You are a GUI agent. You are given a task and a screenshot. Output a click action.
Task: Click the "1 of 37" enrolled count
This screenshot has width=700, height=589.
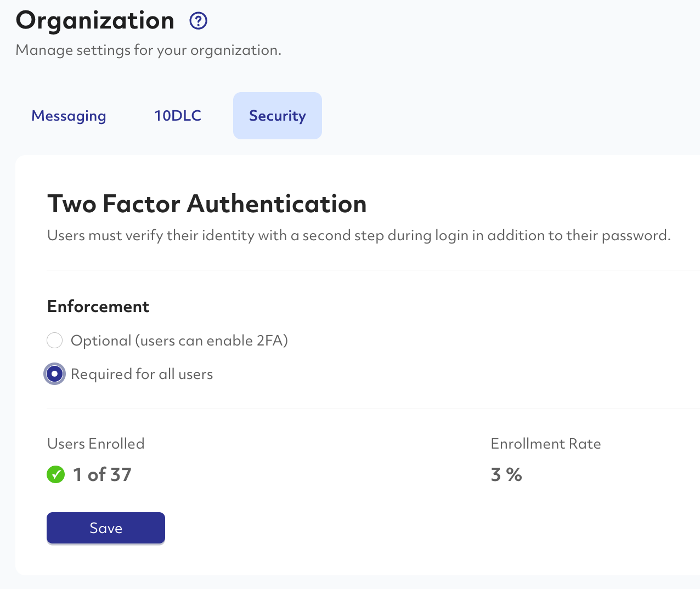click(102, 474)
